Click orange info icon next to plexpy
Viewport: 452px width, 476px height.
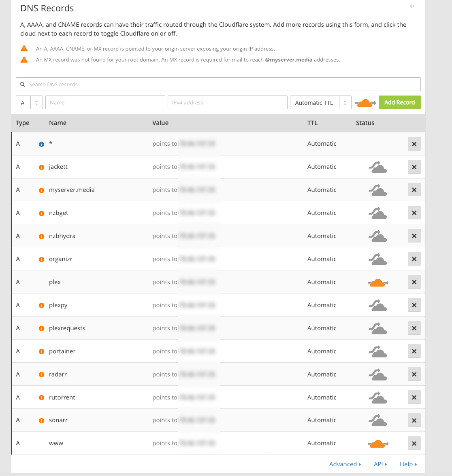pos(42,305)
